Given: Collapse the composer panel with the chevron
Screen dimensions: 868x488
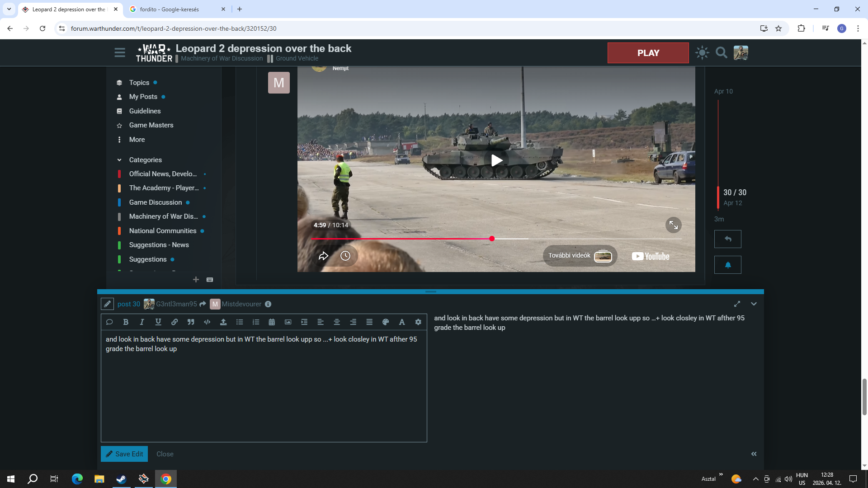Looking at the screenshot, I should tap(754, 304).
